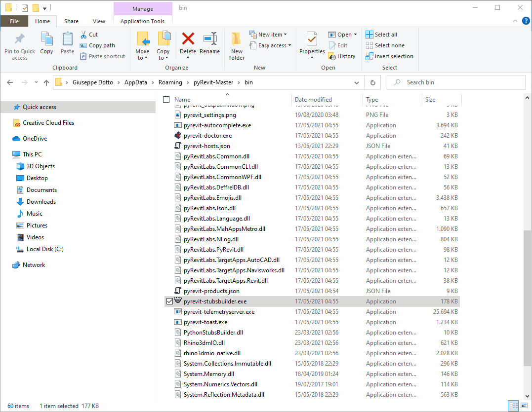The image size is (532, 412).
Task: Click the Pin to Quick access icon
Action: (20, 39)
